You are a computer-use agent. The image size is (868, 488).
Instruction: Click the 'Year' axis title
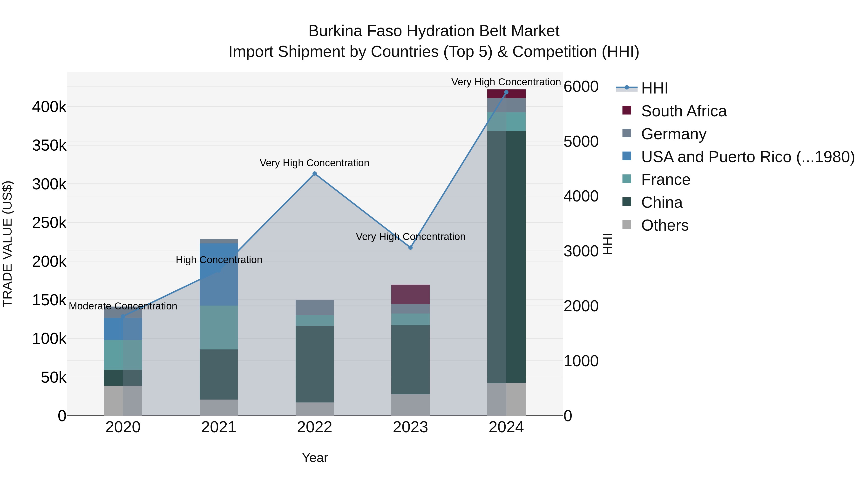315,458
